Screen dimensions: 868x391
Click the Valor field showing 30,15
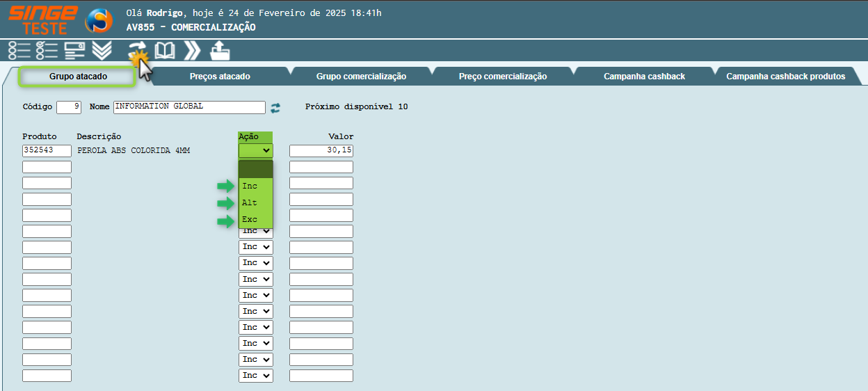click(x=321, y=151)
